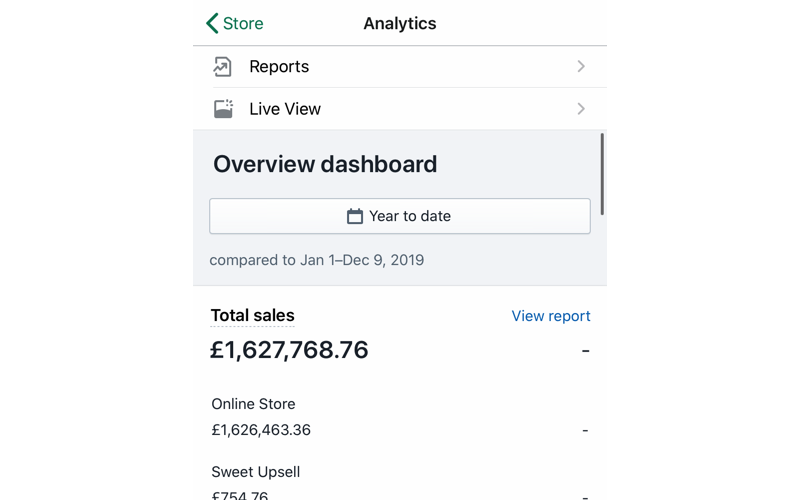Click the Overview dashboard heading
The height and width of the screenshot is (500, 800).
(x=325, y=164)
